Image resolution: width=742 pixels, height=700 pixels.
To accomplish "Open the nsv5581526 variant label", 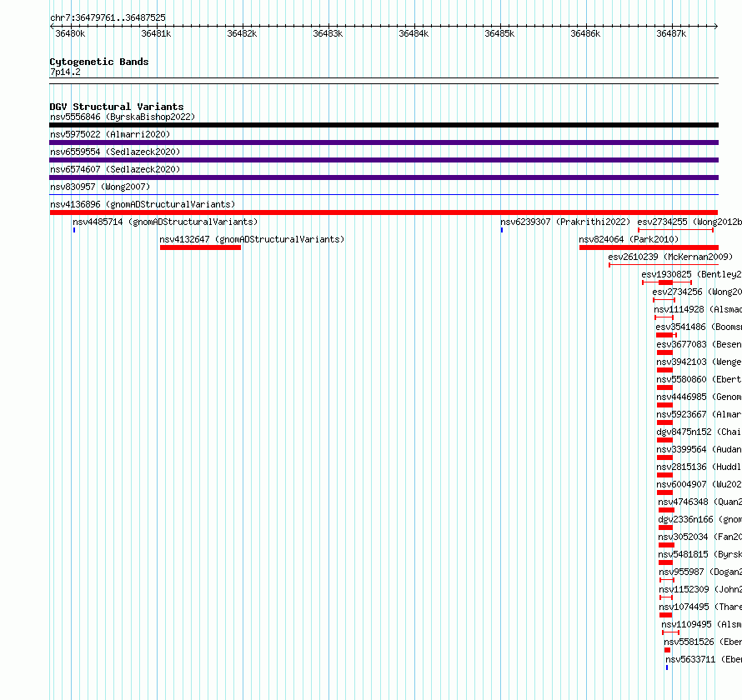I will coord(703,642).
